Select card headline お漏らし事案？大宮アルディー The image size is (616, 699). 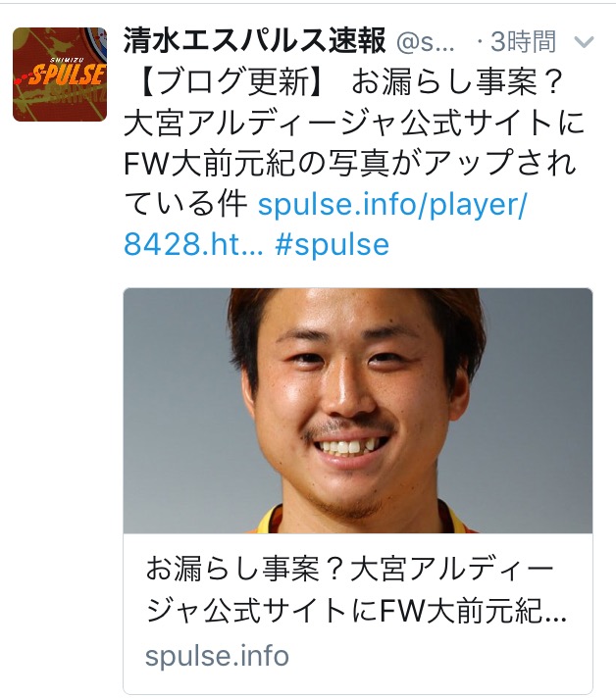point(350,570)
